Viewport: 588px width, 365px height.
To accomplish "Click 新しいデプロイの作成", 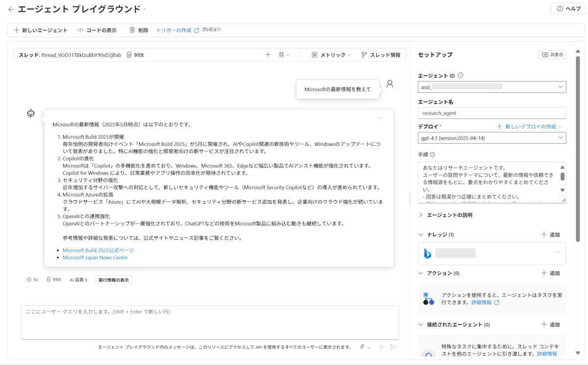I will pyautogui.click(x=529, y=126).
